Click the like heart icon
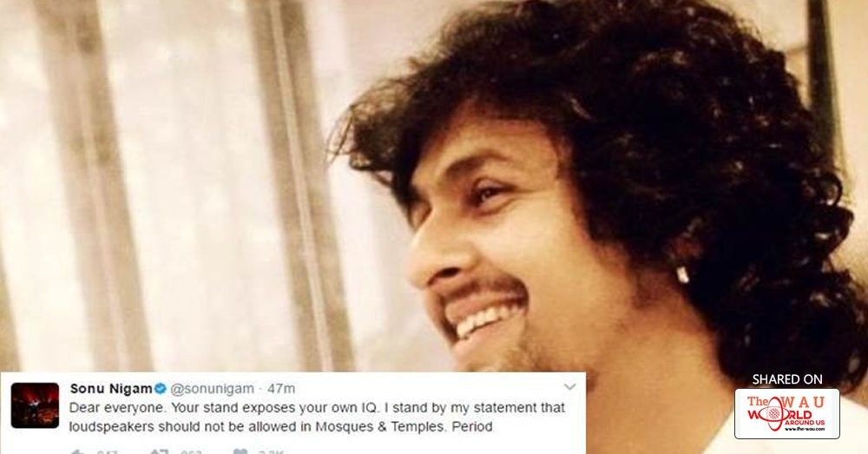 click(240, 451)
